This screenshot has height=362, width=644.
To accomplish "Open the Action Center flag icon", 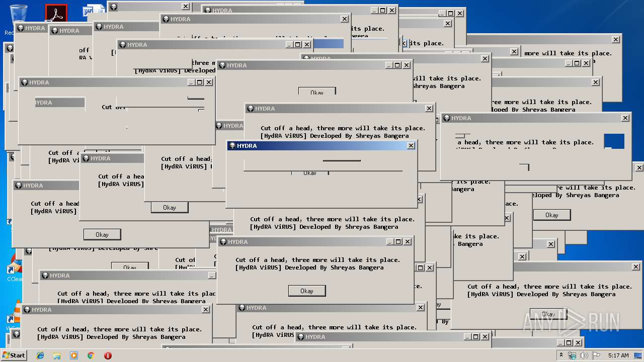I will [x=596, y=355].
